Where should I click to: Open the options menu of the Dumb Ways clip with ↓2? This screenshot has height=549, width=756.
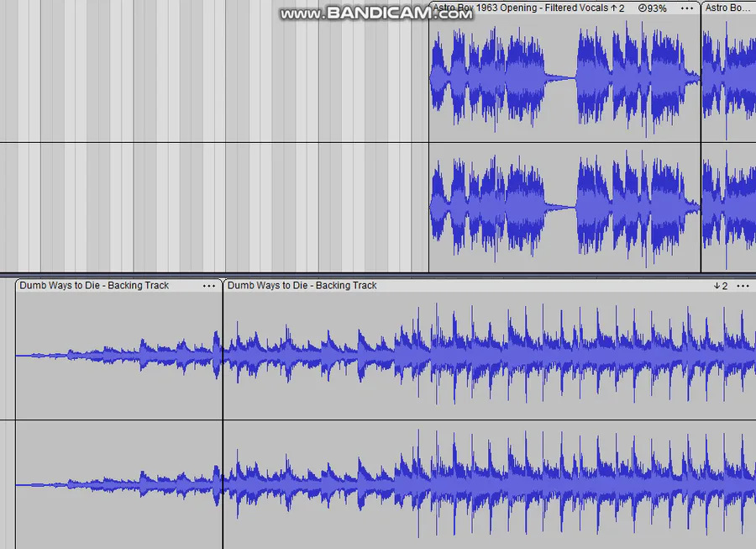click(x=743, y=286)
